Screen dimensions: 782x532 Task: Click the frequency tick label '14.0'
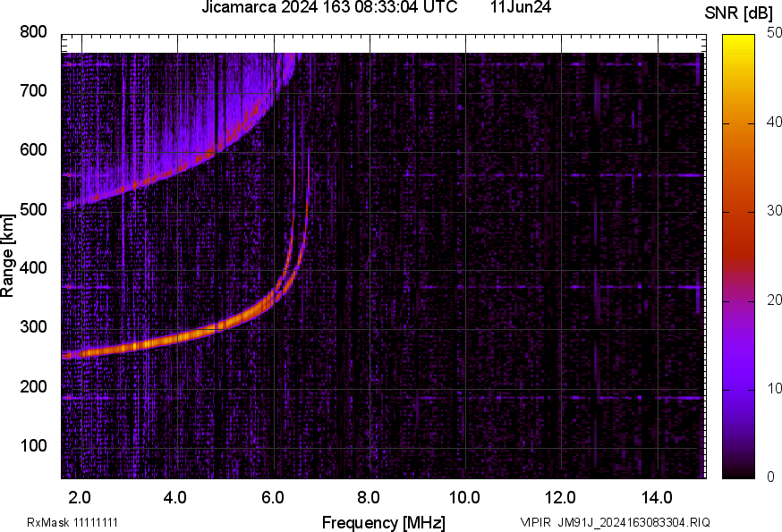click(657, 498)
